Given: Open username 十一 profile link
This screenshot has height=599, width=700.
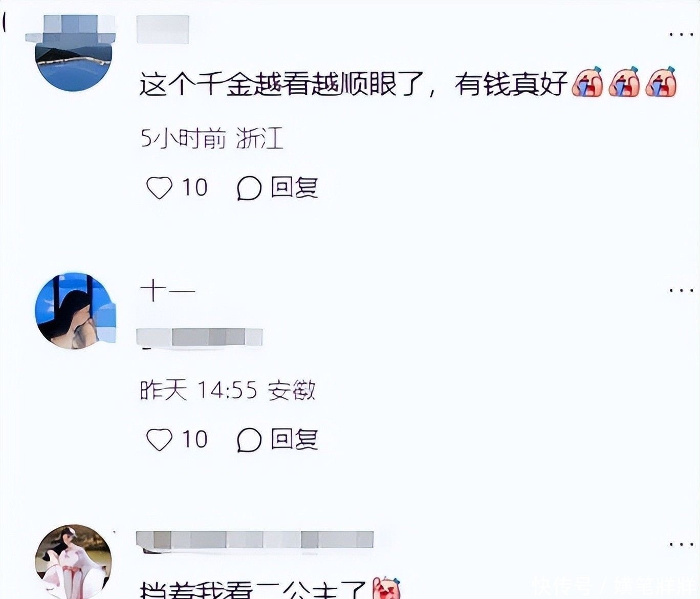Looking at the screenshot, I should click(x=168, y=291).
